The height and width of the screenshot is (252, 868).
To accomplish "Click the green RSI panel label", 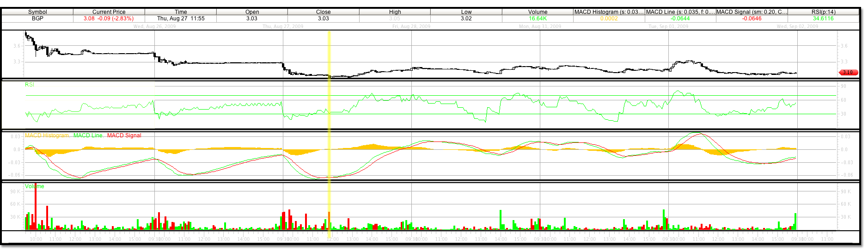I will click(x=30, y=85).
